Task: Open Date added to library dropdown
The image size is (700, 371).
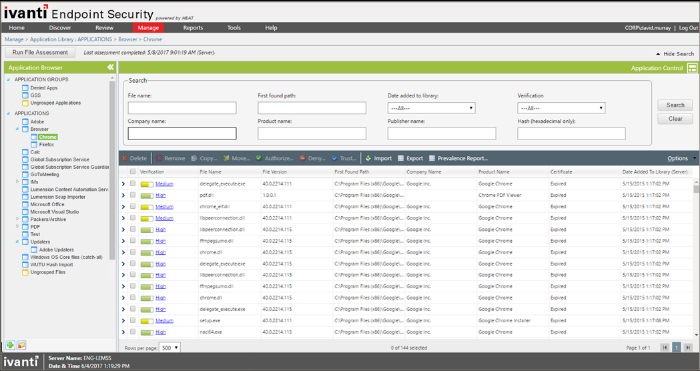Action: [431, 108]
